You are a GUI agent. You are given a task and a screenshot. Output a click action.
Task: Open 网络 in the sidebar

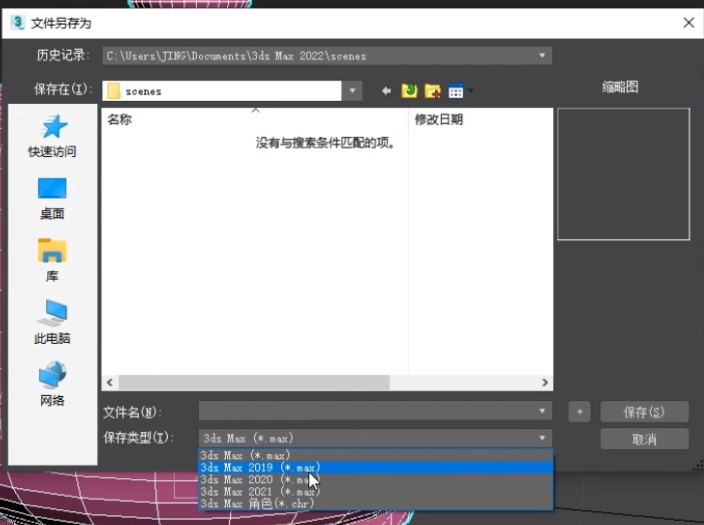52,384
